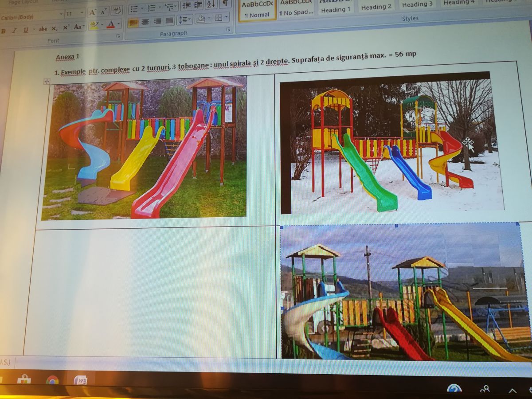Viewport: 532px width, 399px height.
Task: Apply superscript formatting
Action: pos(66,27)
